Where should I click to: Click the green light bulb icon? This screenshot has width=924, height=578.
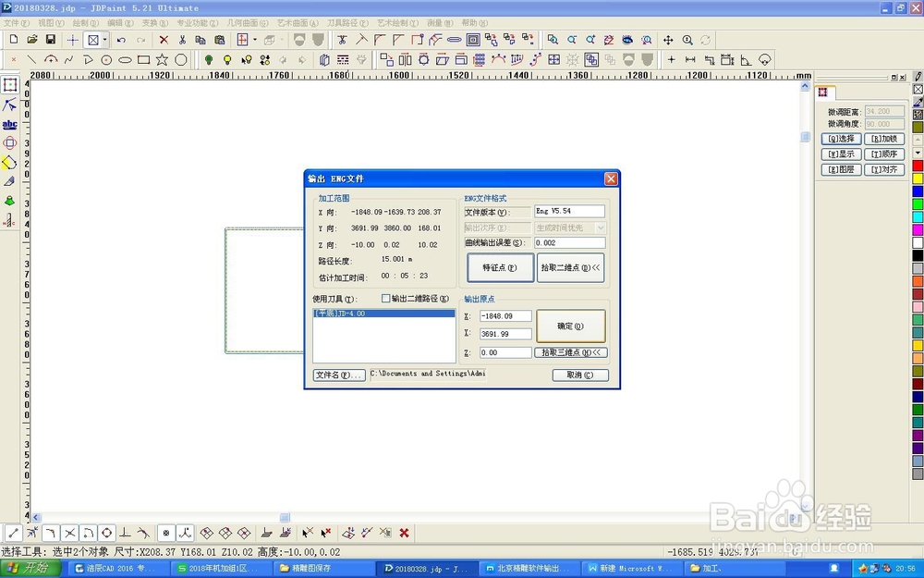[x=209, y=59]
